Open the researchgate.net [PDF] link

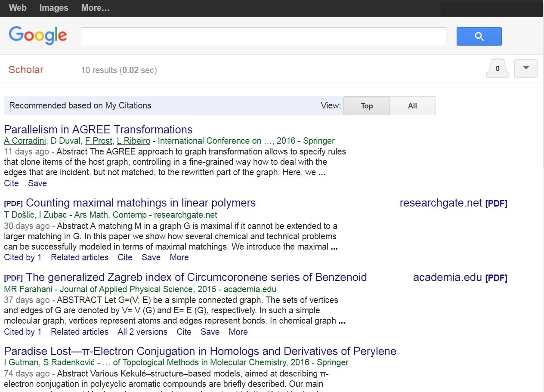[453, 203]
